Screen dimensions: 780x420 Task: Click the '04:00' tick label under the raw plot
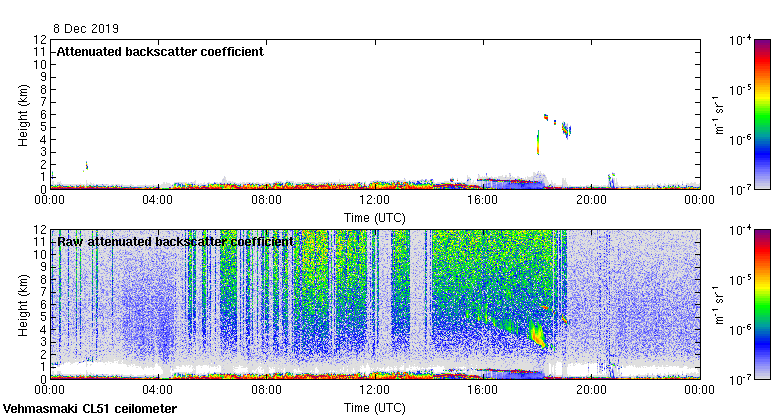tap(158, 390)
